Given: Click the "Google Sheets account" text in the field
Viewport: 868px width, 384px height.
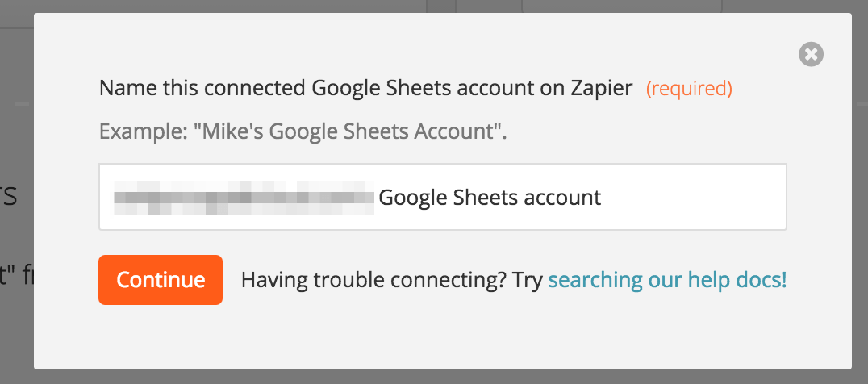Looking at the screenshot, I should coord(490,198).
